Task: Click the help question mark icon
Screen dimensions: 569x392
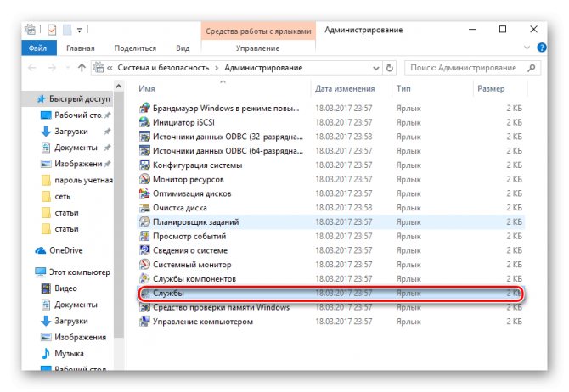Action: [542, 48]
